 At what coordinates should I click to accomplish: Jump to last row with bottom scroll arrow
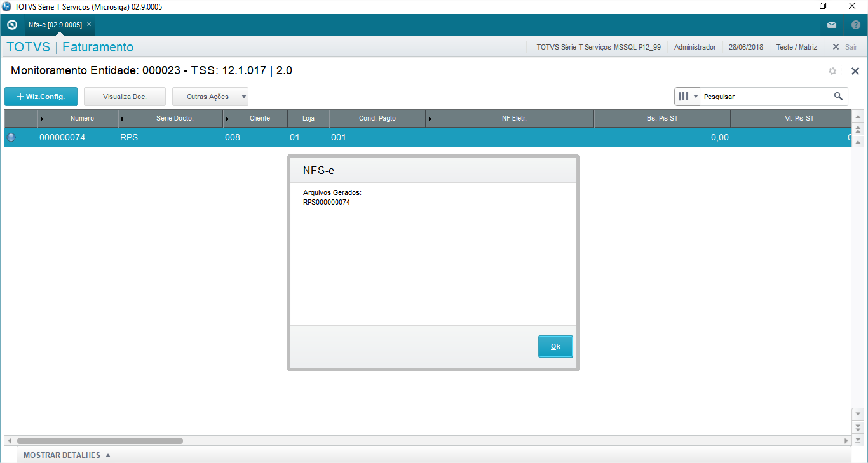point(858,439)
